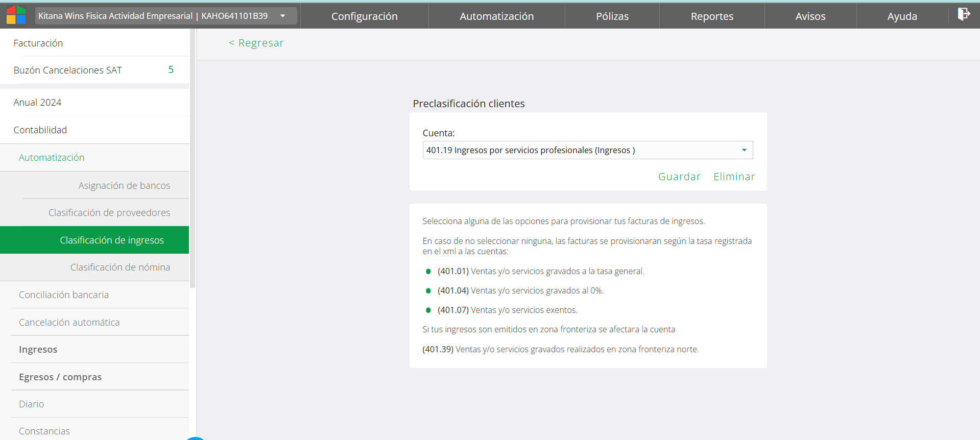This screenshot has width=980, height=440.
Task: Open the Reportes menu
Action: click(x=711, y=16)
